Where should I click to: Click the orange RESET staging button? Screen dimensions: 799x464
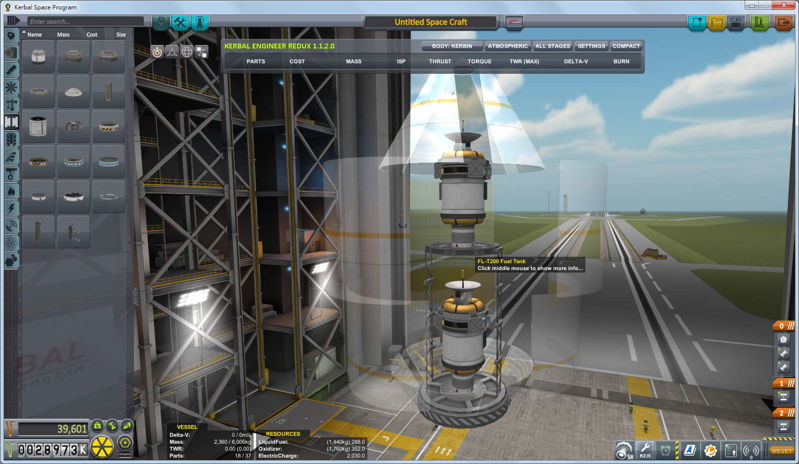point(781,451)
